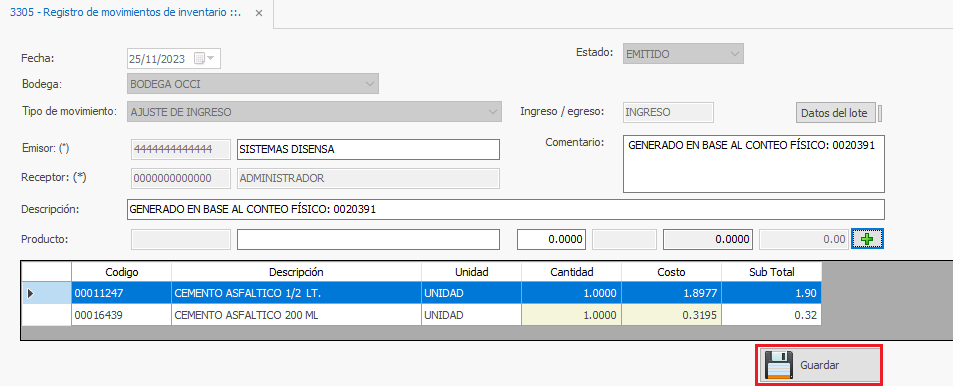Click the Codigo column header
Image resolution: width=953 pixels, height=386 pixels.
point(122,272)
